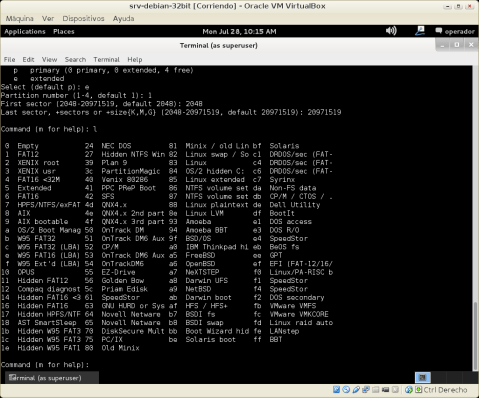The image size is (479, 398).
Task: Minimize the Terminal (as superuser) window
Action: tap(442, 45)
